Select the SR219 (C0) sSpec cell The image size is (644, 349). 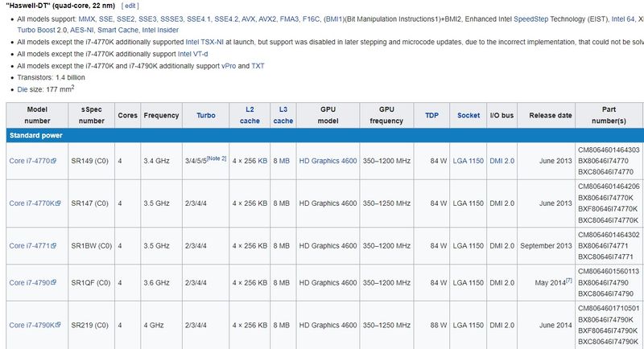[x=91, y=325]
